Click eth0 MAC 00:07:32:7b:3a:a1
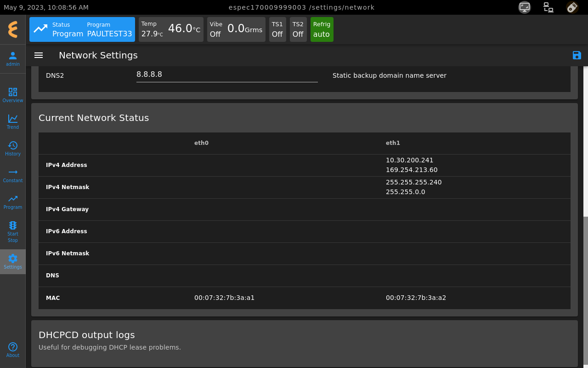 pyautogui.click(x=224, y=298)
